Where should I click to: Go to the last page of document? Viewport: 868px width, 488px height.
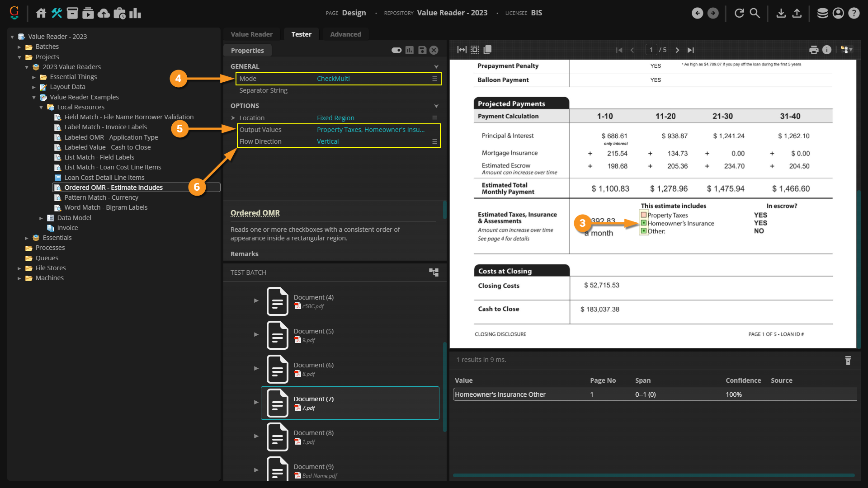click(690, 50)
